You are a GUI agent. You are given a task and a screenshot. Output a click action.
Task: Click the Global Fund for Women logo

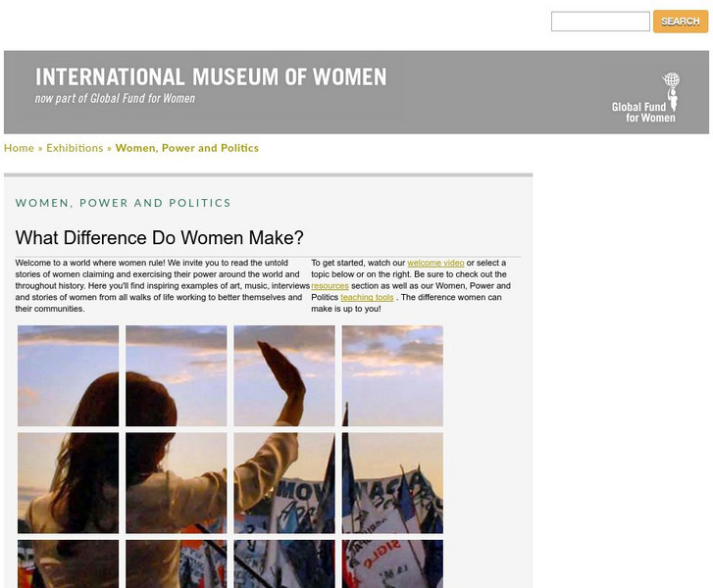coord(645,98)
